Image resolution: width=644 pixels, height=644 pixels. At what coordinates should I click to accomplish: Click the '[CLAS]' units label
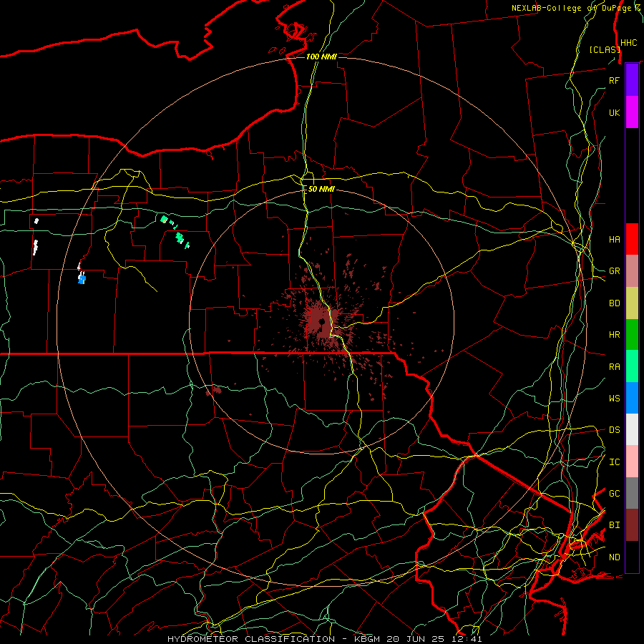click(x=604, y=50)
